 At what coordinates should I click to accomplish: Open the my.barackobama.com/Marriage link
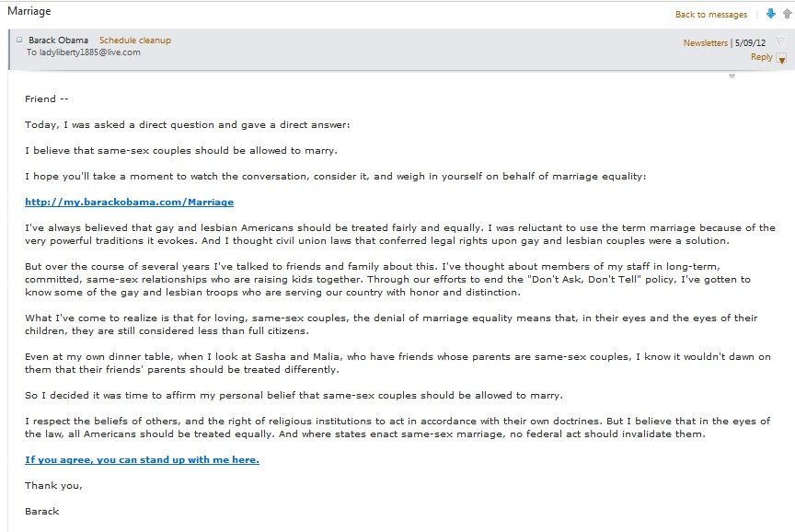click(x=129, y=202)
